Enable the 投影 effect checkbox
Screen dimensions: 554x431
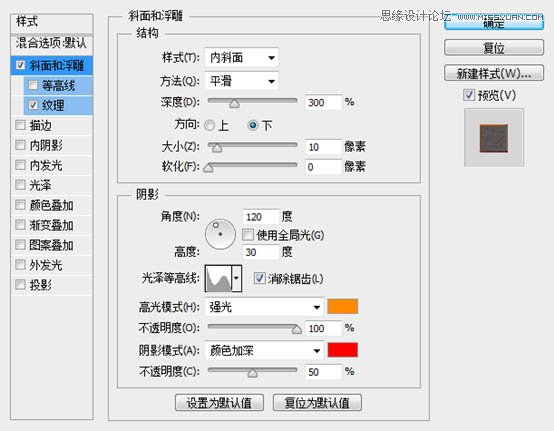[20, 284]
